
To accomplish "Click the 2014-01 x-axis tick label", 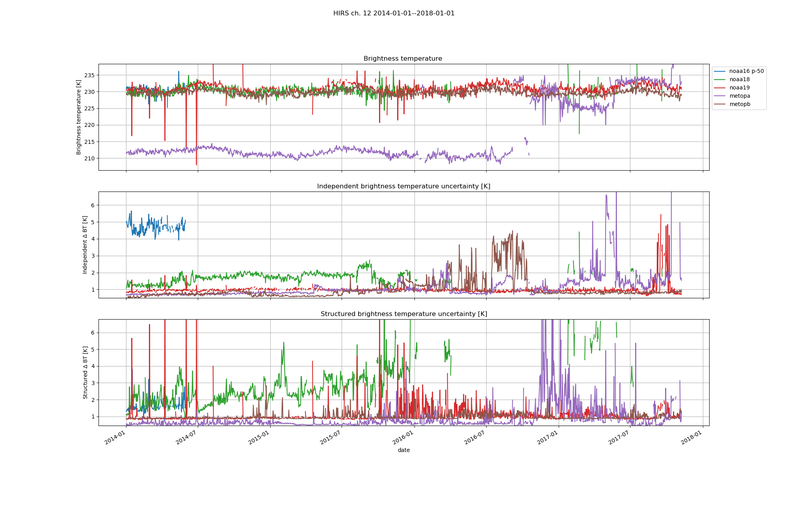I will tap(115, 438).
